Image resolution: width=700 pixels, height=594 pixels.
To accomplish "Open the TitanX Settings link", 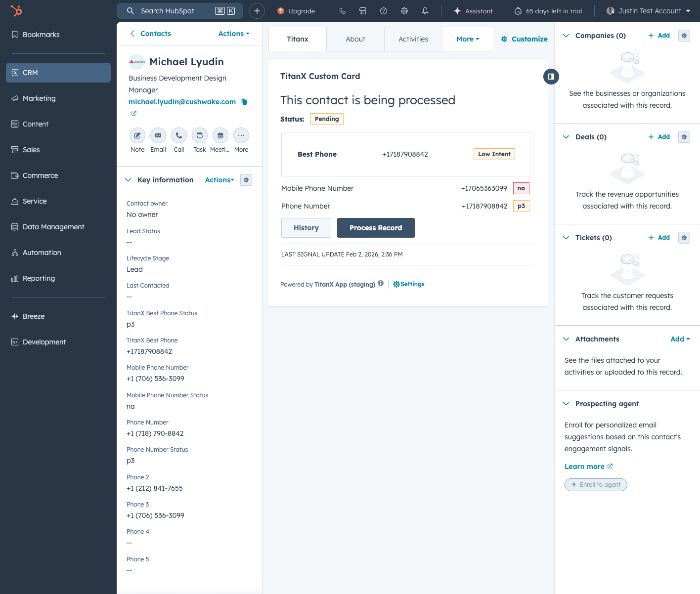I will (x=409, y=284).
